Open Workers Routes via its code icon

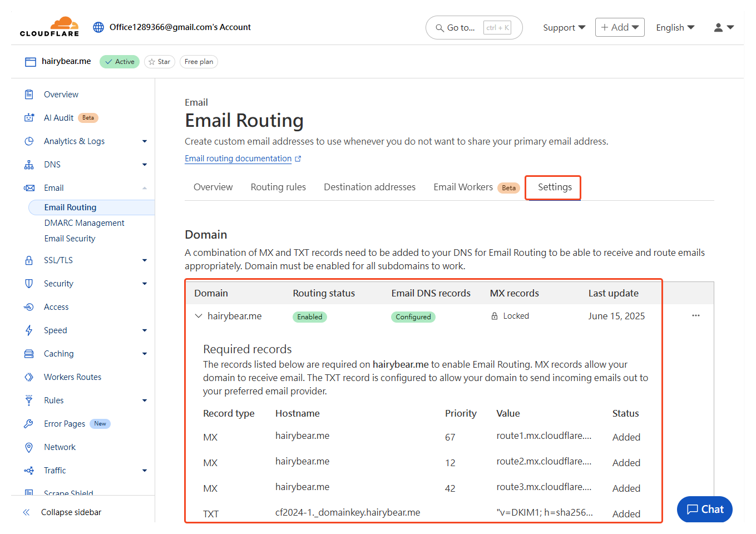pos(28,377)
